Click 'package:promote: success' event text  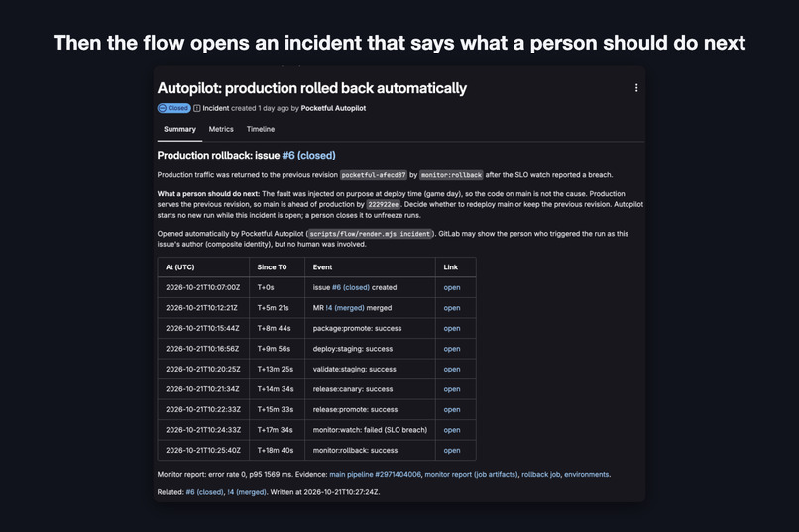357,328
